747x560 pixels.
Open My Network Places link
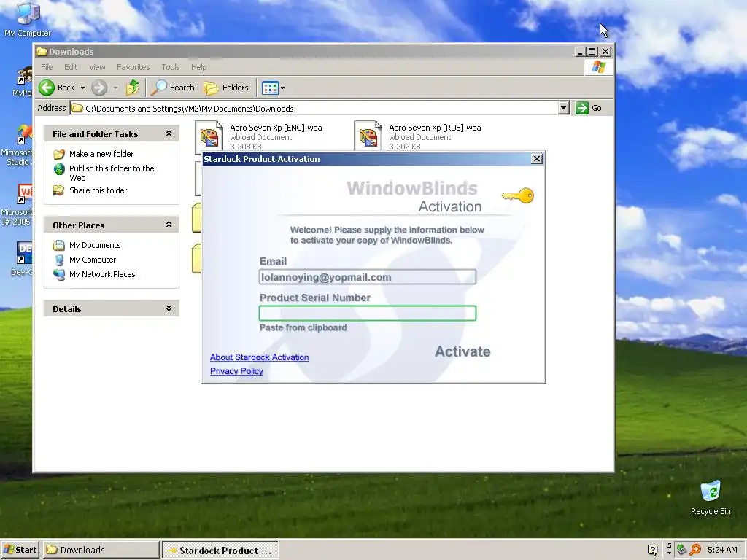(102, 274)
